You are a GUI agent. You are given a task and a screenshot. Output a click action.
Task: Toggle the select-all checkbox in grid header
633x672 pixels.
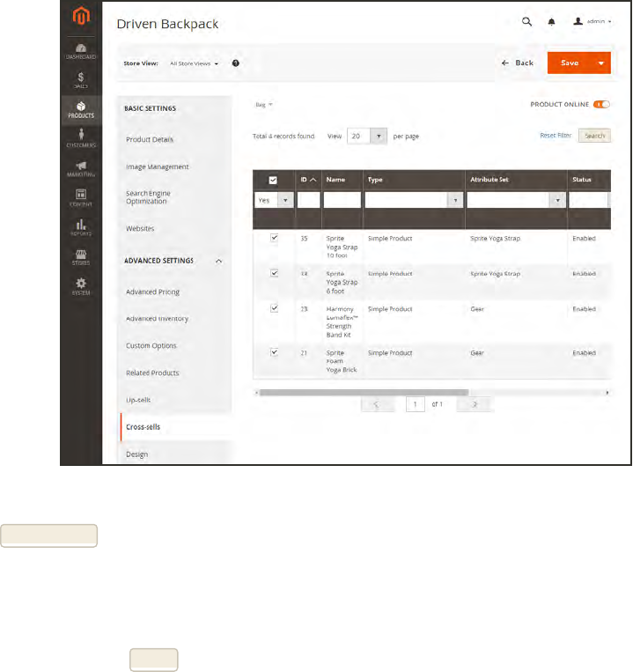[x=273, y=180]
